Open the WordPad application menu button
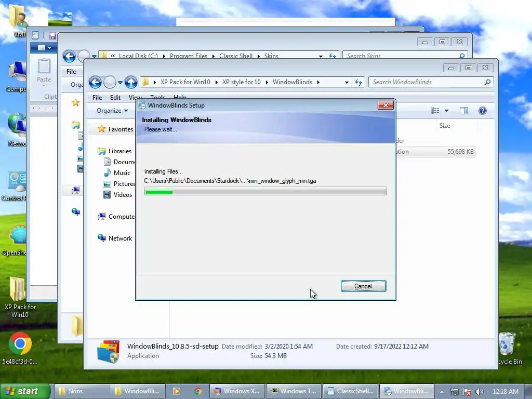Image resolution: width=532 pixels, height=399 pixels. 44,47
